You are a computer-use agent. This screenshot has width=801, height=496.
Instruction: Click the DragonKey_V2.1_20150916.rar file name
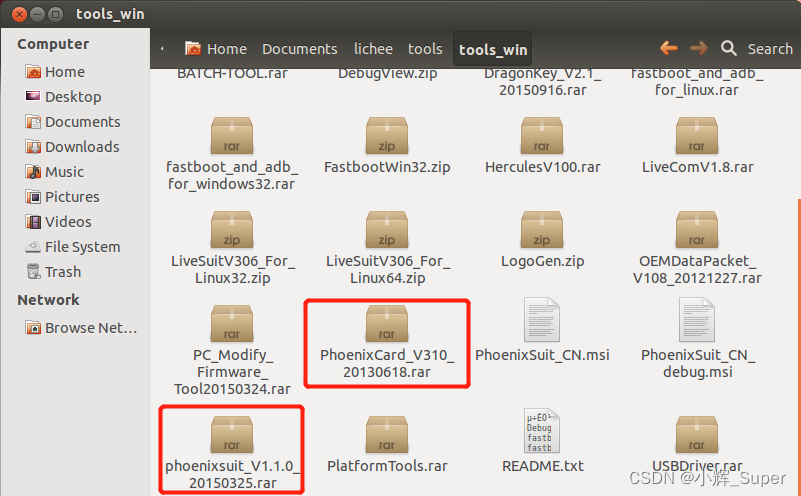click(x=543, y=82)
